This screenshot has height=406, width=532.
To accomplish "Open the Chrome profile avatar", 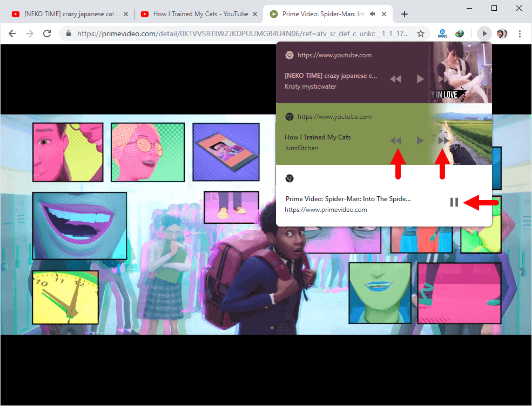I will click(x=502, y=34).
